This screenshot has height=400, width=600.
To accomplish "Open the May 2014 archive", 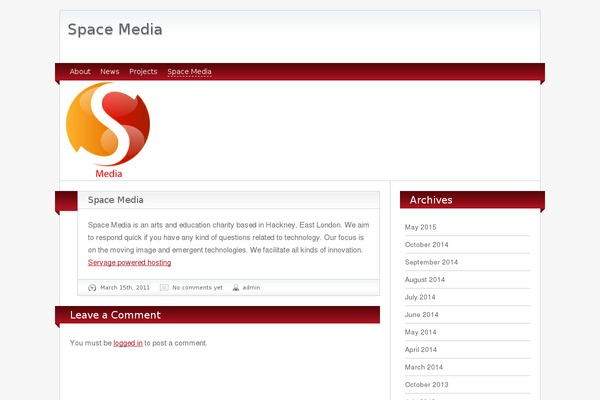I will pos(421,332).
